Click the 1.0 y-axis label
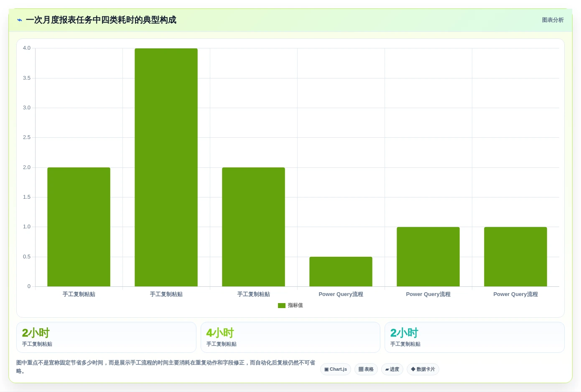This screenshot has height=392, width=581. (27, 227)
